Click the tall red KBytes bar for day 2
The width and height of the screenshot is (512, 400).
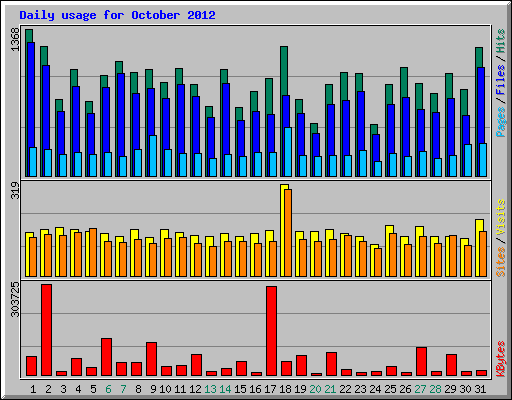click(x=47, y=330)
